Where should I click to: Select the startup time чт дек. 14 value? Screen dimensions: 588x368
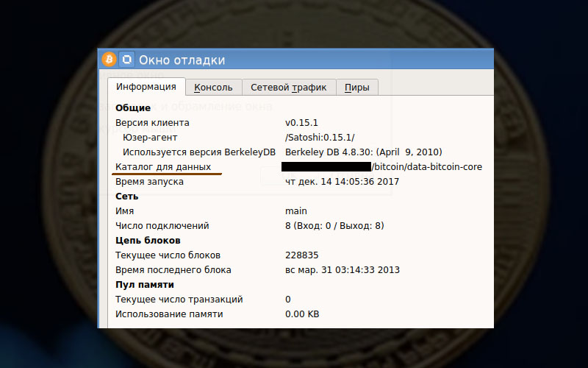click(342, 182)
